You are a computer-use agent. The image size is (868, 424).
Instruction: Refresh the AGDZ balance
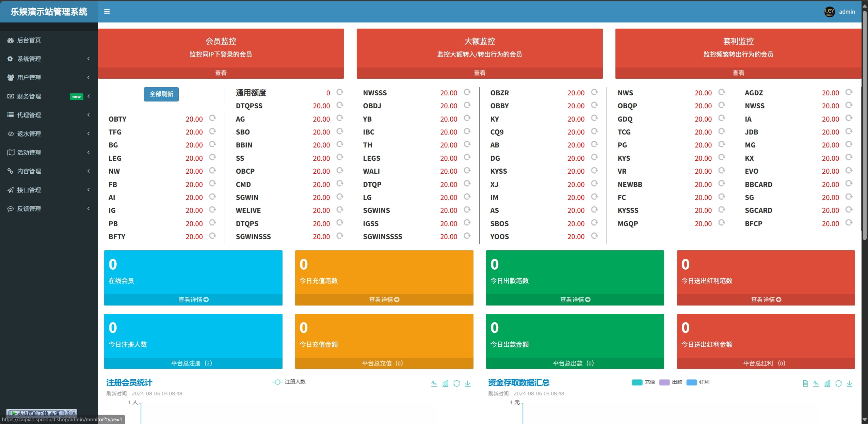tap(849, 92)
